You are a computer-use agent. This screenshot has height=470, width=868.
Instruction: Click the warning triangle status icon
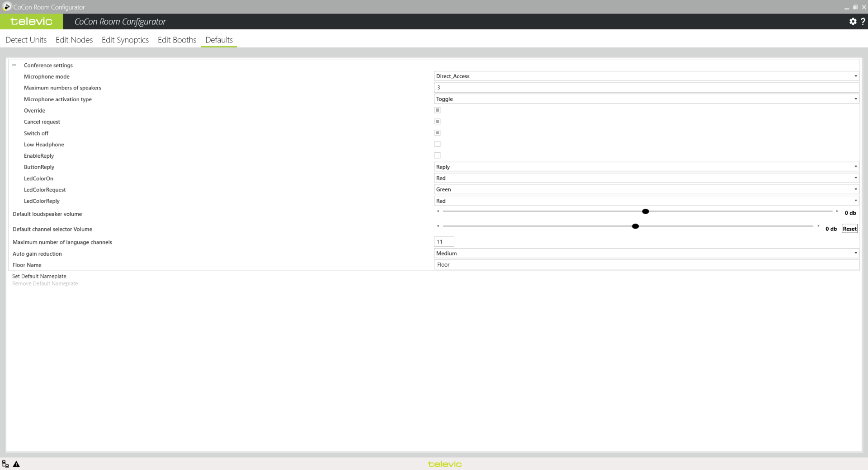coord(16,464)
